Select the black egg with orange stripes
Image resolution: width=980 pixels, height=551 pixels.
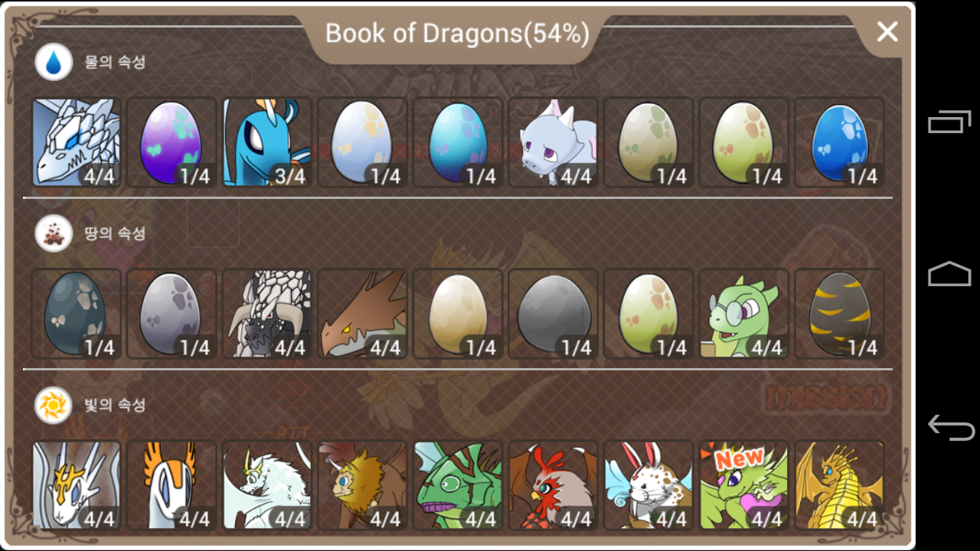[839, 313]
